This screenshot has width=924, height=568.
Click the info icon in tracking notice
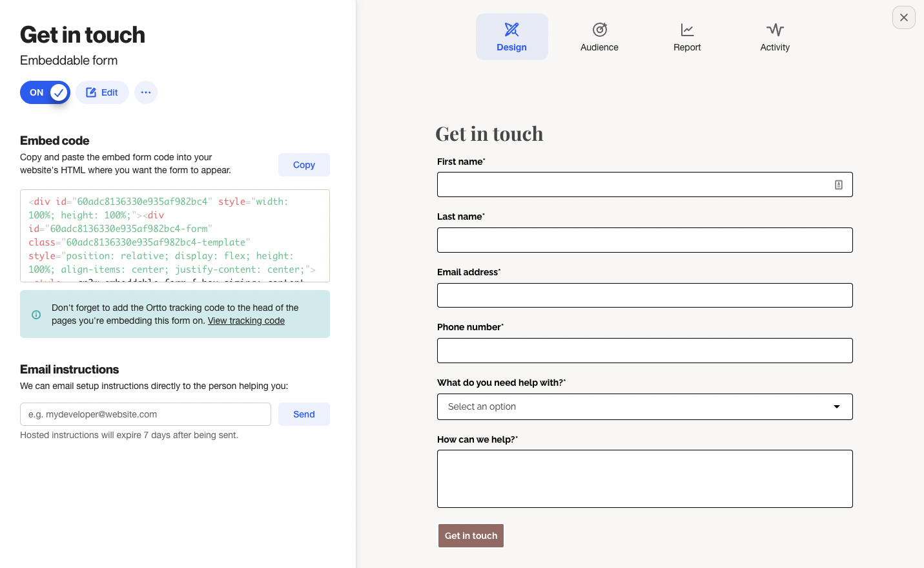[36, 315]
